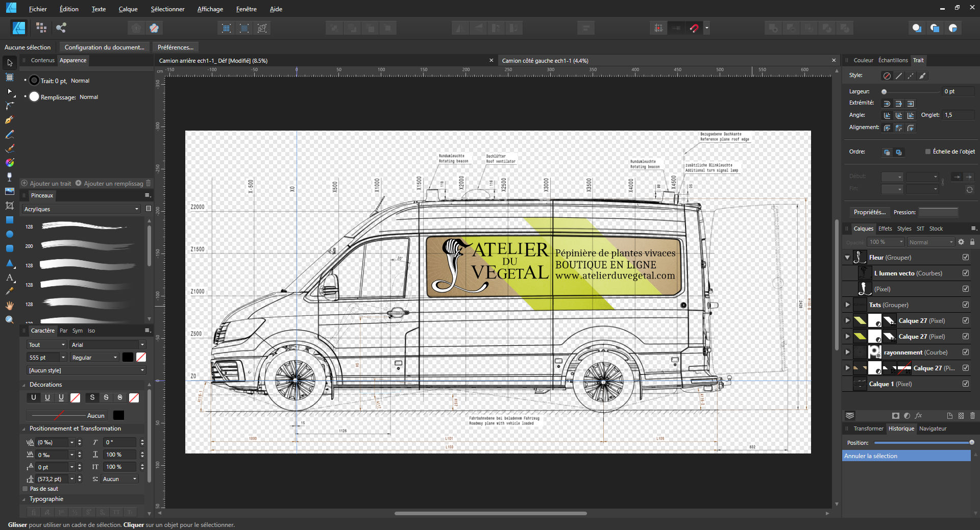Select Annuler la sélection history entry
This screenshot has height=530, width=980.
pyautogui.click(x=906, y=456)
